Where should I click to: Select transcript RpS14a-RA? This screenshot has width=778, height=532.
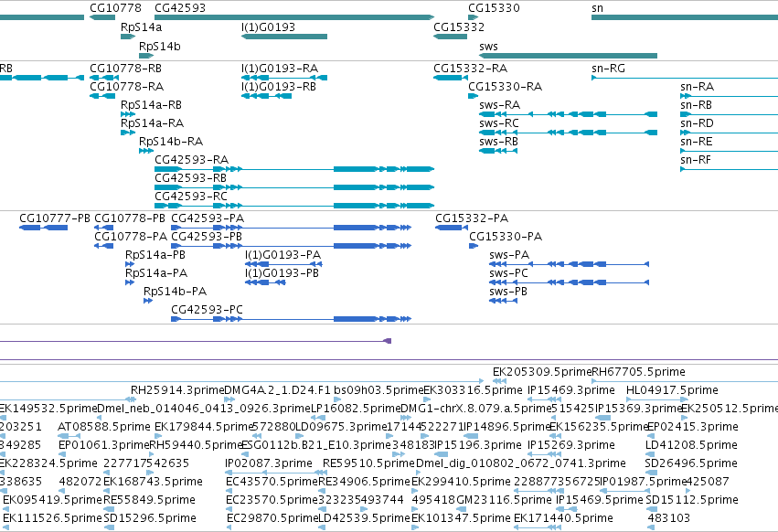coord(128,133)
